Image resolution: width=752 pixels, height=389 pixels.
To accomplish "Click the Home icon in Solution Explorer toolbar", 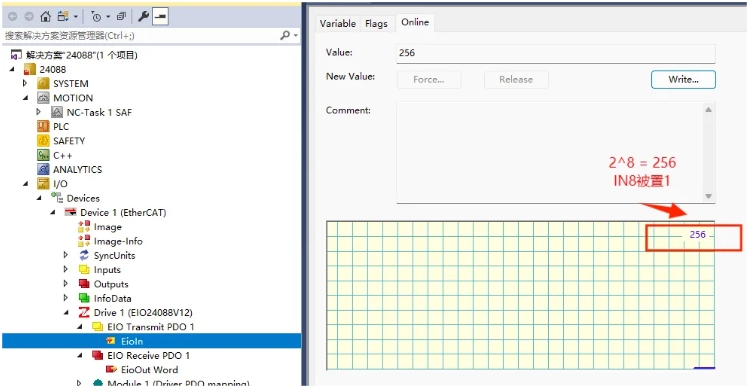I will [46, 17].
